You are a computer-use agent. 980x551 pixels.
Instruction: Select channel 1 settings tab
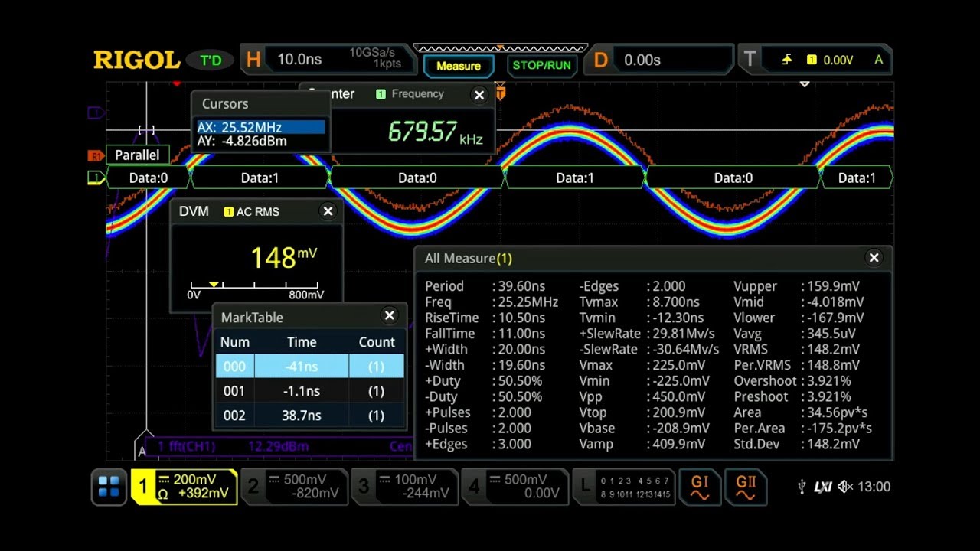point(184,487)
